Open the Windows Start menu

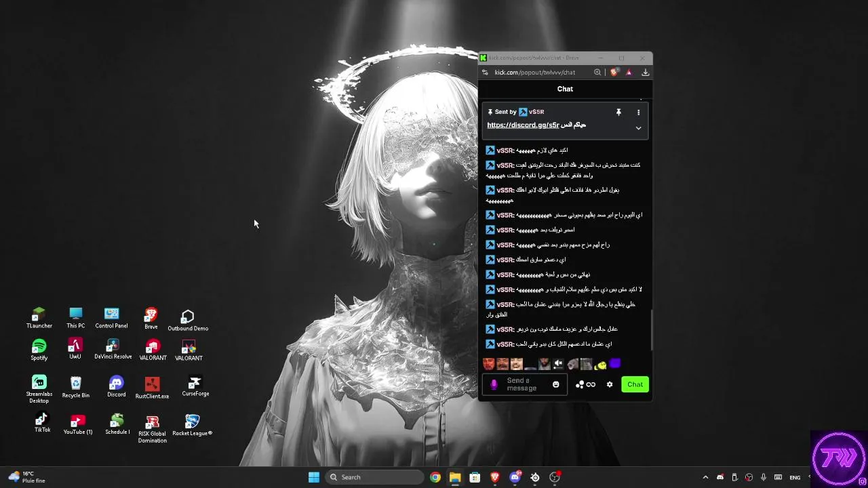click(313, 477)
